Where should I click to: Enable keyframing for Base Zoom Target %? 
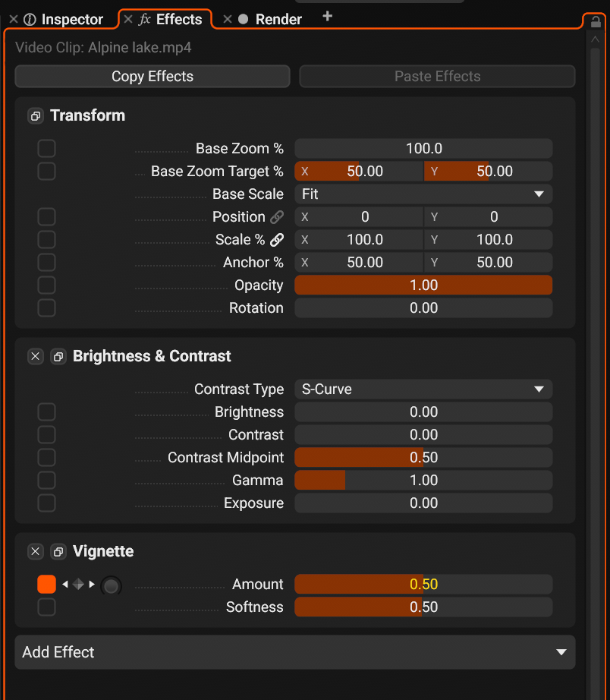pos(46,171)
